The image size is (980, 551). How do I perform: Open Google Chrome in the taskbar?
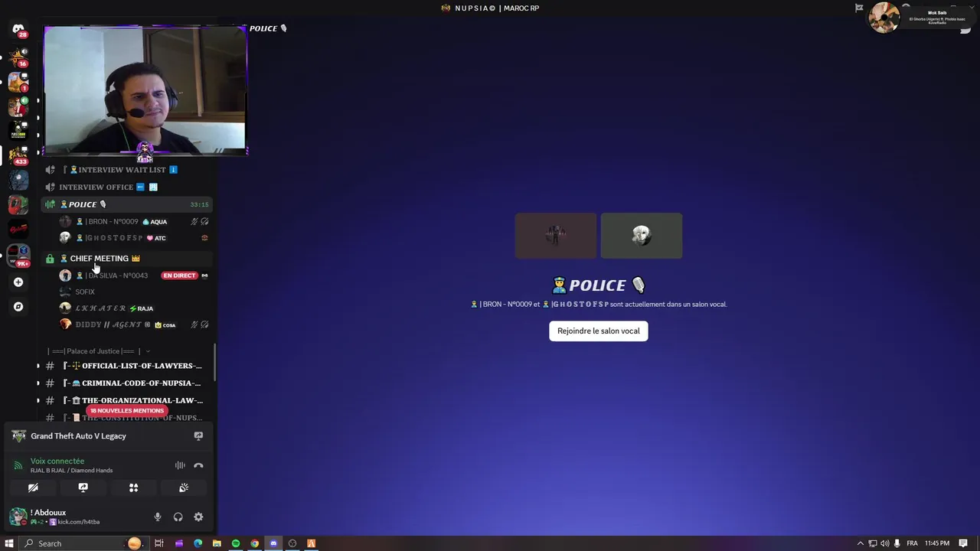point(255,543)
